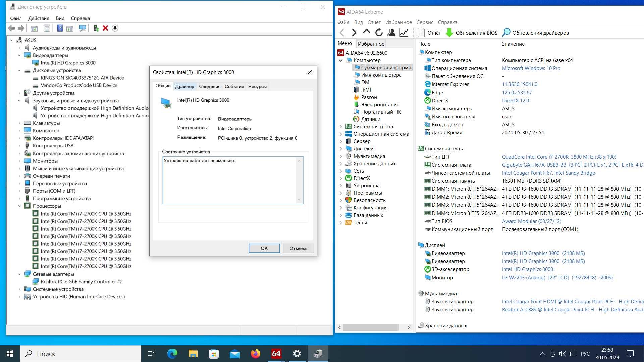This screenshot has height=362, width=644.
Task: Open Firefox from the taskbar
Action: coord(255,354)
